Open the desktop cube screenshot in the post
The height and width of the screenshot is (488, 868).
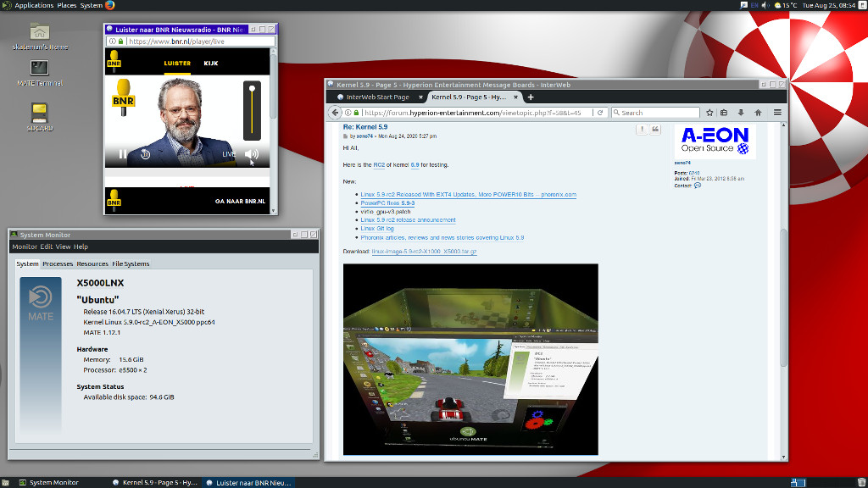click(470, 359)
